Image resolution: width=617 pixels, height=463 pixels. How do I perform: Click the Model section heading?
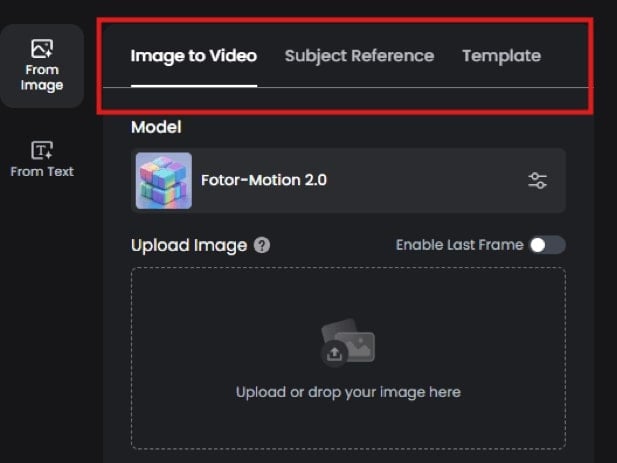coord(156,127)
